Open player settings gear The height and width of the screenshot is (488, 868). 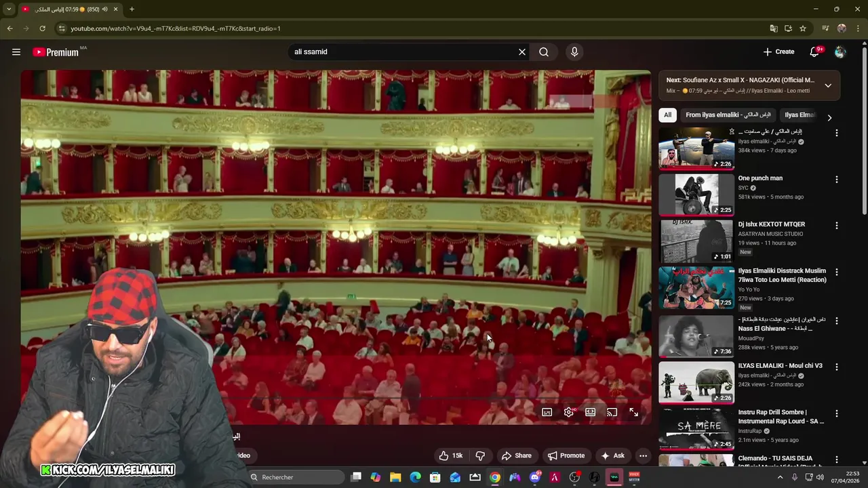569,412
